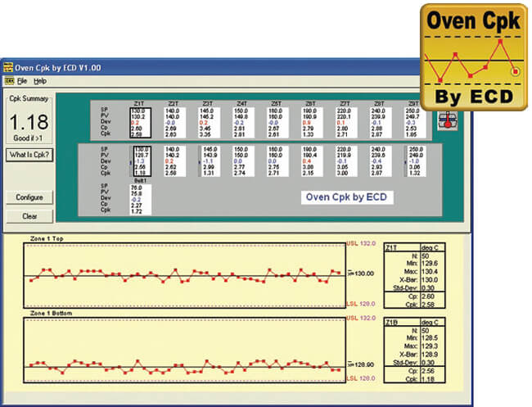Select the Z5T zone data box
Image resolution: width=532 pixels, height=407 pixels.
[x=277, y=123]
